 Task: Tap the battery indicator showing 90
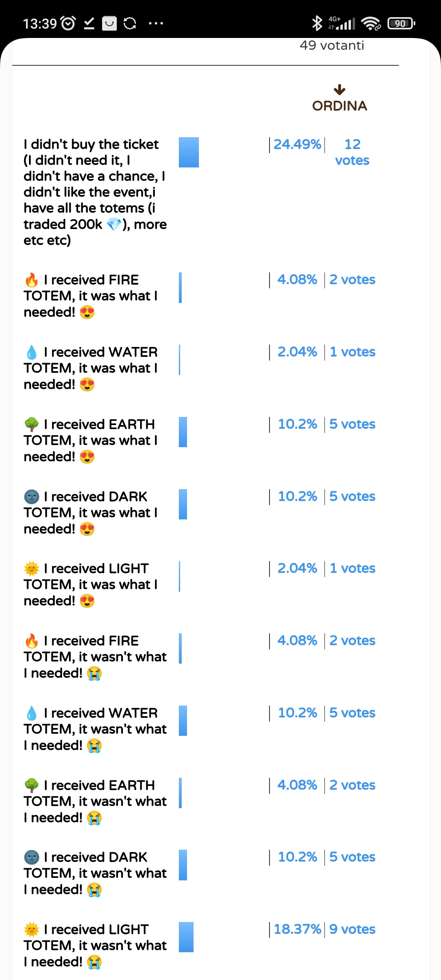[401, 23]
